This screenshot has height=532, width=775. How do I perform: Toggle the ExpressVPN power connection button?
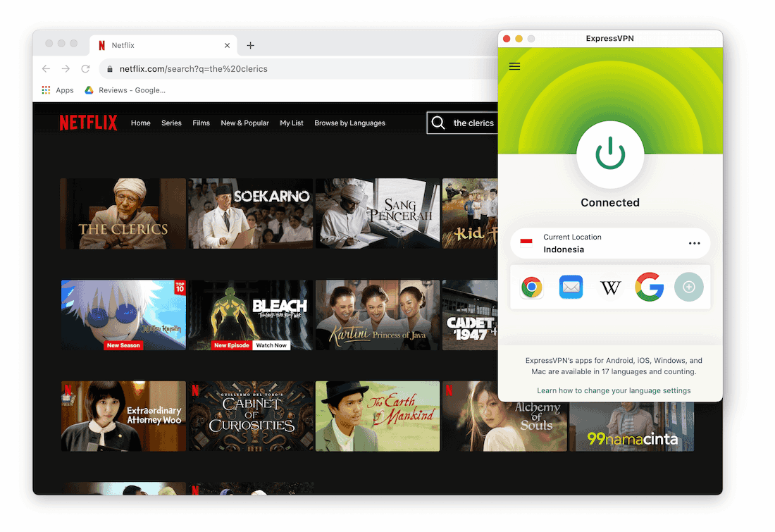[610, 154]
